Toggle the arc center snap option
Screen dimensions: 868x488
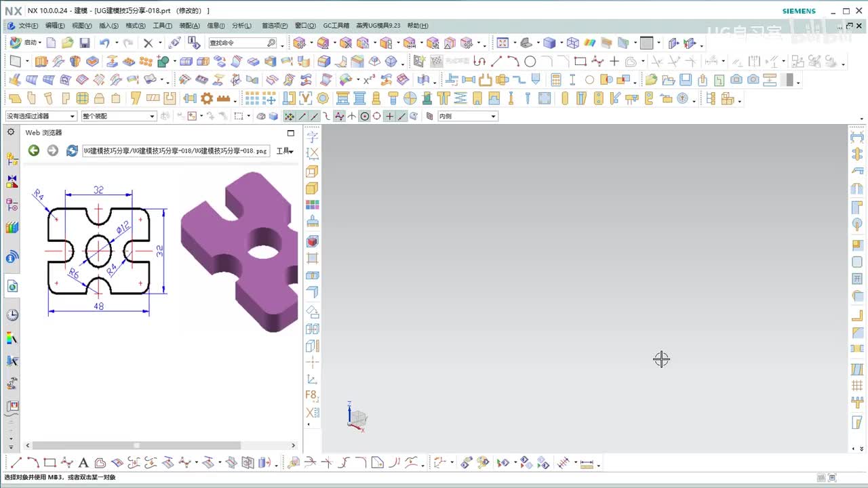point(365,117)
